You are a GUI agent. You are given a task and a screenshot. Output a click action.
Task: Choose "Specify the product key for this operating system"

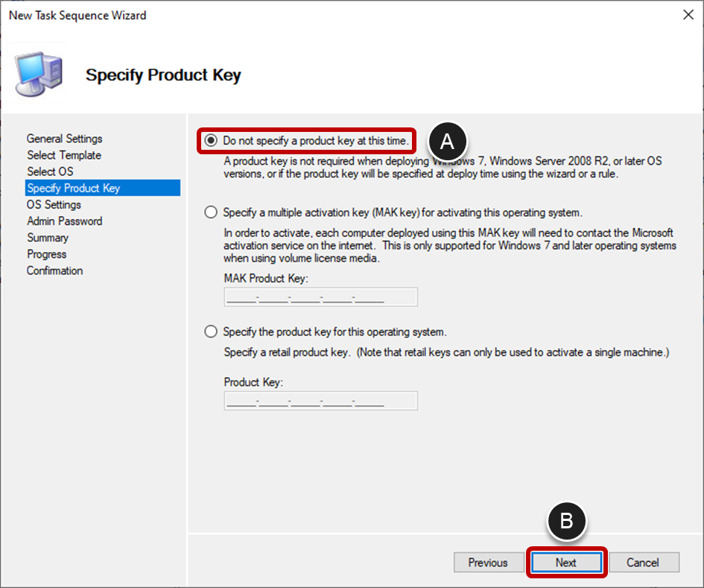click(211, 332)
